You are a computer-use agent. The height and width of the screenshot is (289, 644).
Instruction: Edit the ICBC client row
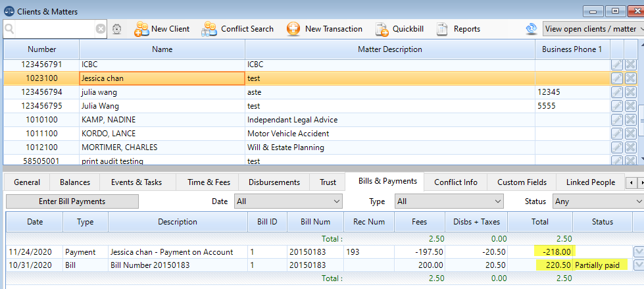(x=617, y=65)
